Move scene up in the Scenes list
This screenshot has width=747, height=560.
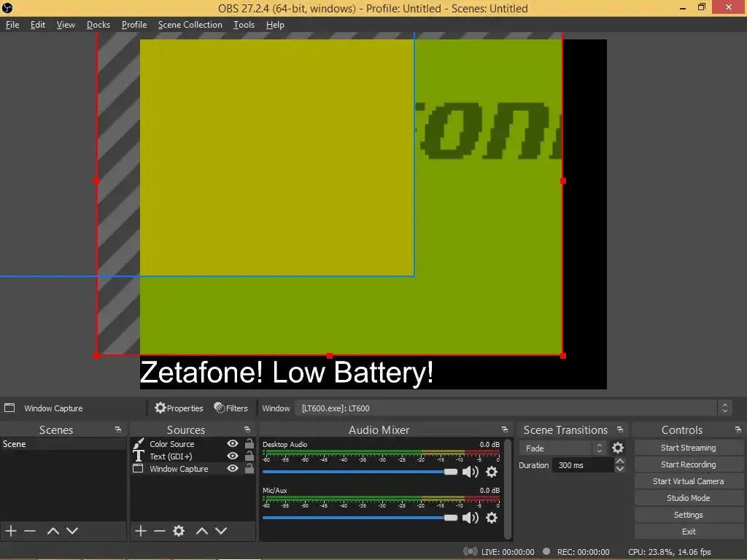(53, 531)
